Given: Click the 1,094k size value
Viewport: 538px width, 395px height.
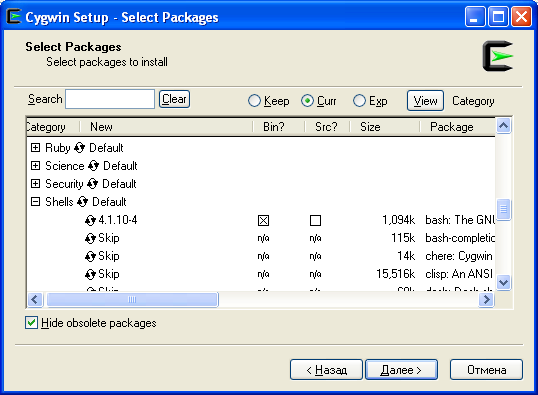Looking at the screenshot, I should click(399, 220).
